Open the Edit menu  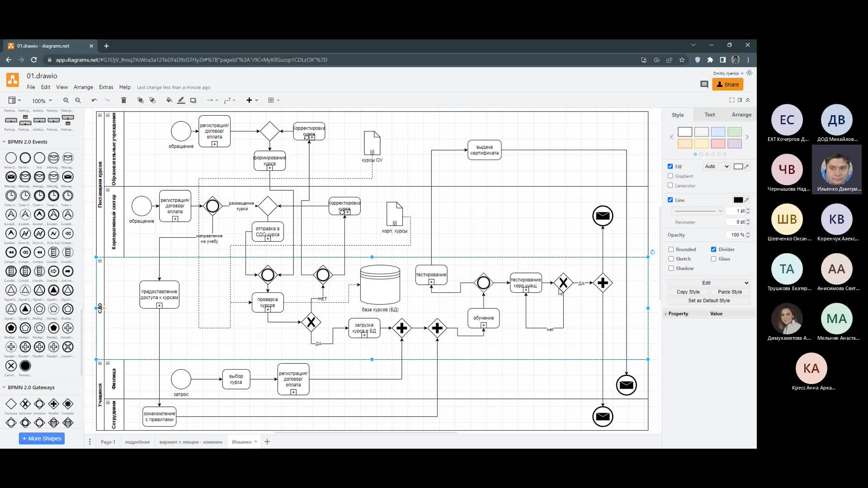46,87
